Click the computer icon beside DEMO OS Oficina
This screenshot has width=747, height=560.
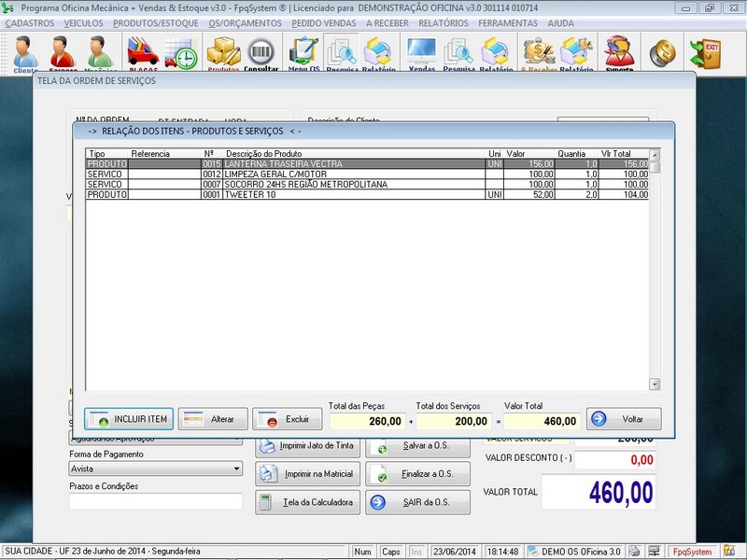point(533,551)
